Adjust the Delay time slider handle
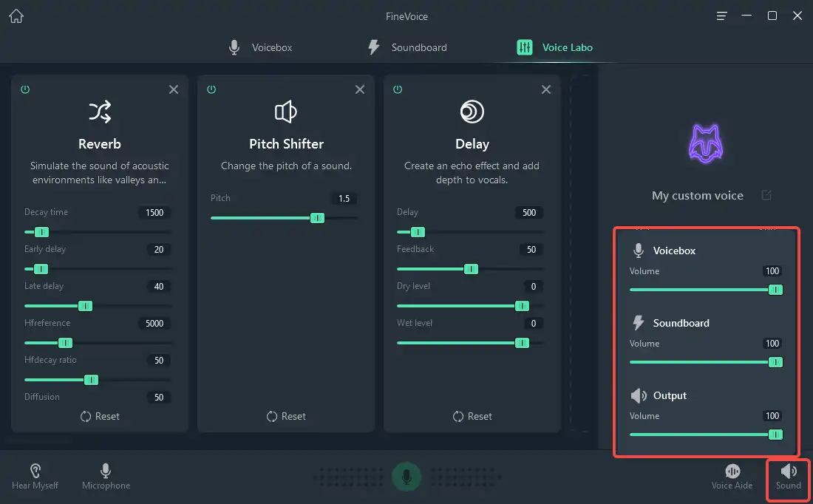Viewport: 813px width, 504px height. (x=418, y=232)
